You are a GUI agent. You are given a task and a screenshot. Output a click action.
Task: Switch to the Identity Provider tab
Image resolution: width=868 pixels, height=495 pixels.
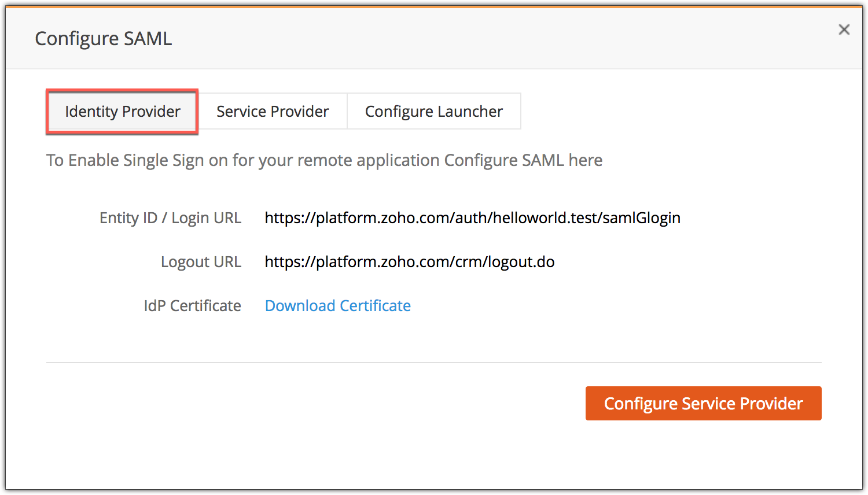pos(122,112)
